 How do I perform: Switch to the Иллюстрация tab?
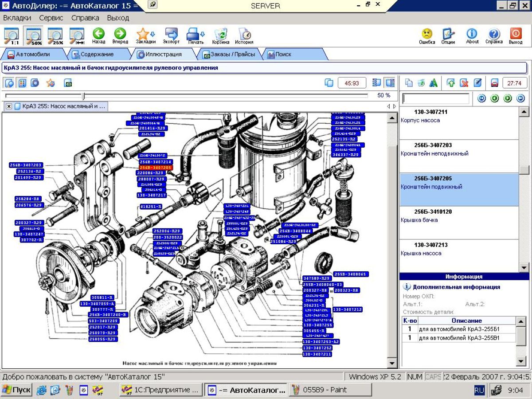164,55
